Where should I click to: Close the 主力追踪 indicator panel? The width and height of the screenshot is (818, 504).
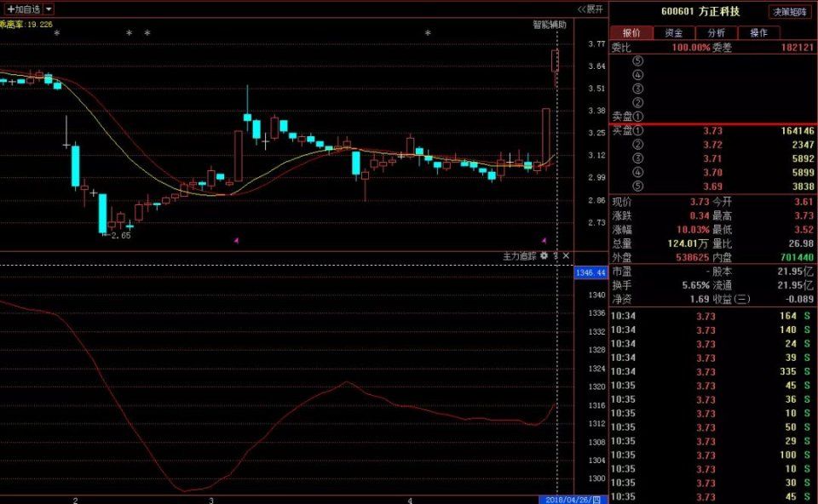[566, 255]
